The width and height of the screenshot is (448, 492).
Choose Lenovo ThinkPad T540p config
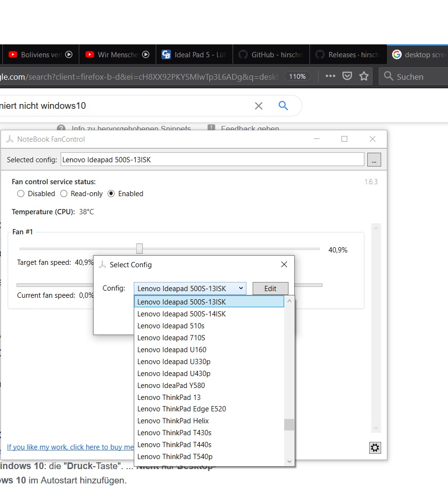tap(209, 457)
